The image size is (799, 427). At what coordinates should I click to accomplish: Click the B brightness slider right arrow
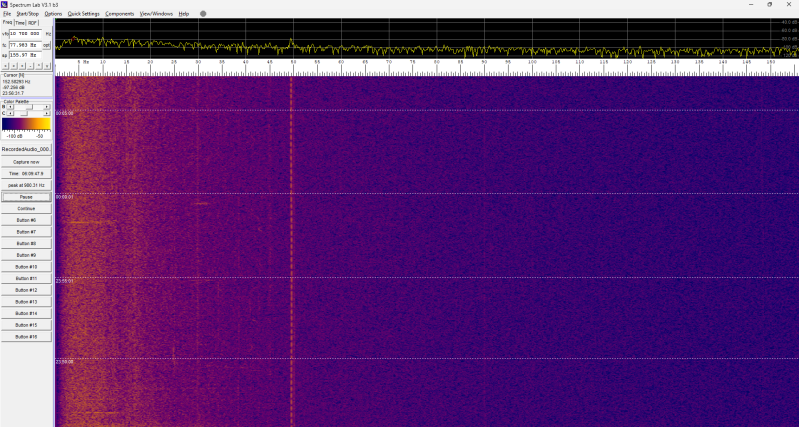coord(46,107)
